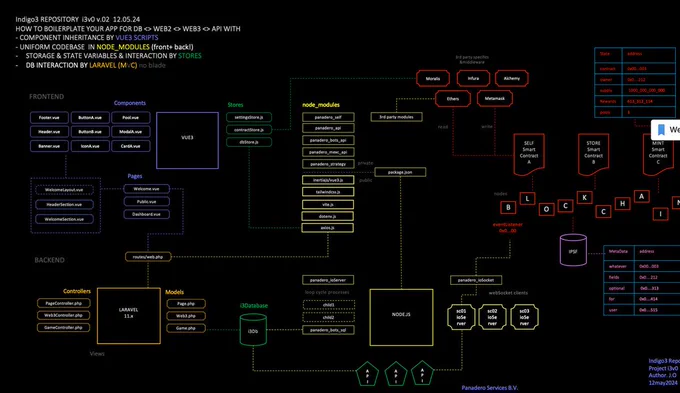Select Web3Controller.php controller
The height and width of the screenshot is (393, 680).
click(63, 315)
